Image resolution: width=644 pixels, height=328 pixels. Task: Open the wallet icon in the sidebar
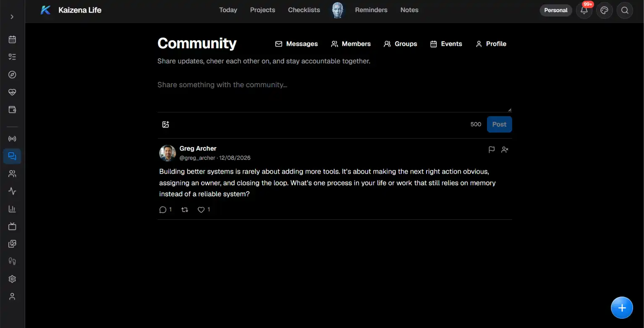pos(12,110)
